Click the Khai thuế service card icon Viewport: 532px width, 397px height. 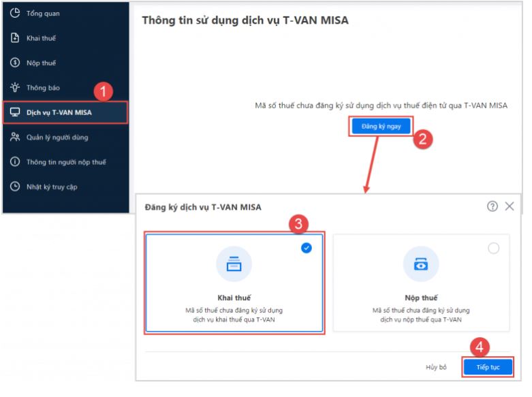[234, 264]
